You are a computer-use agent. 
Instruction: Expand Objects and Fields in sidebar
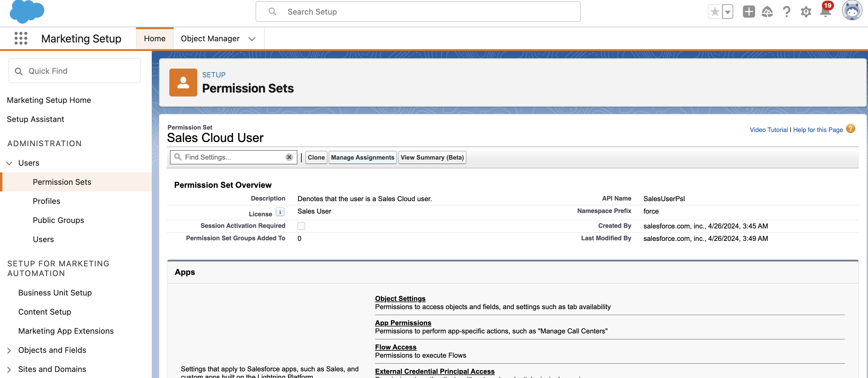point(9,350)
